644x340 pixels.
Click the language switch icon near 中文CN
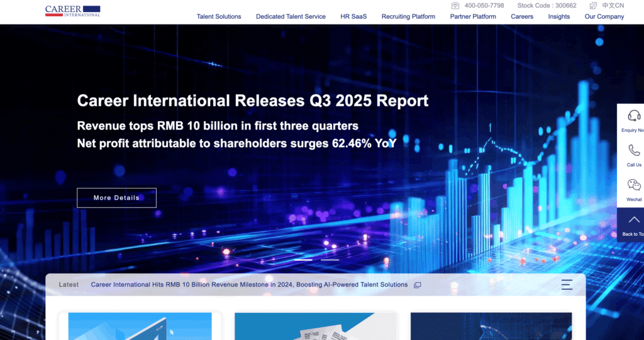pyautogui.click(x=593, y=6)
